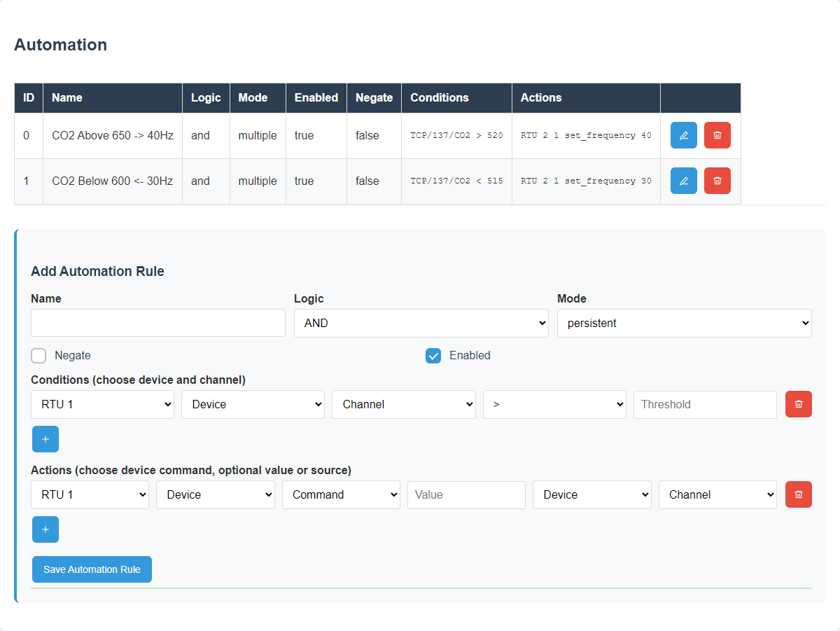The width and height of the screenshot is (840, 631).
Task: Focus the action Value input field
Action: coord(466,494)
